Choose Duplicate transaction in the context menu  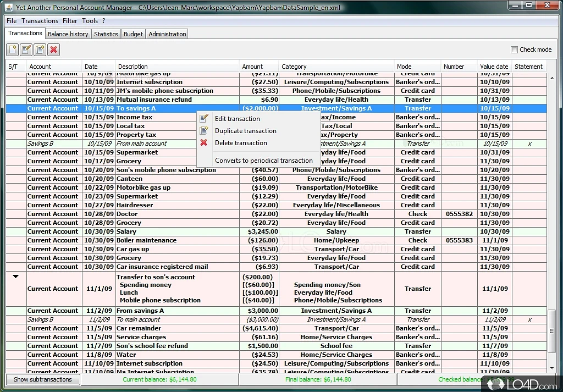(245, 131)
